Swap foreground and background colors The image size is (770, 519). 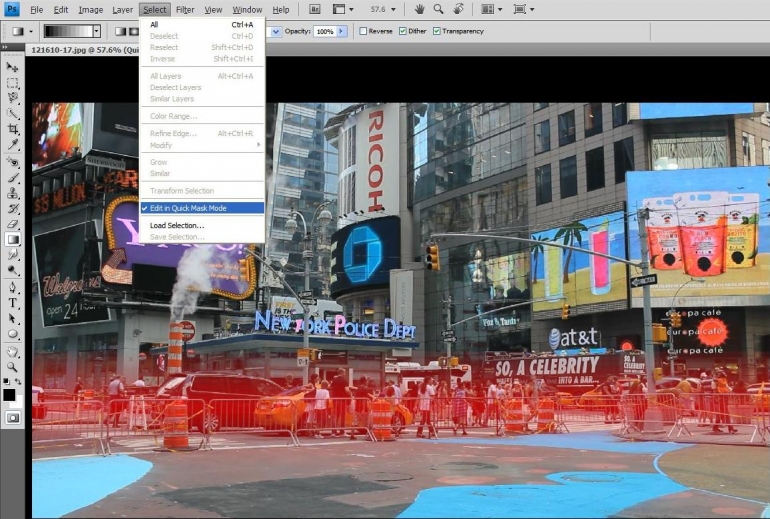coord(18,381)
